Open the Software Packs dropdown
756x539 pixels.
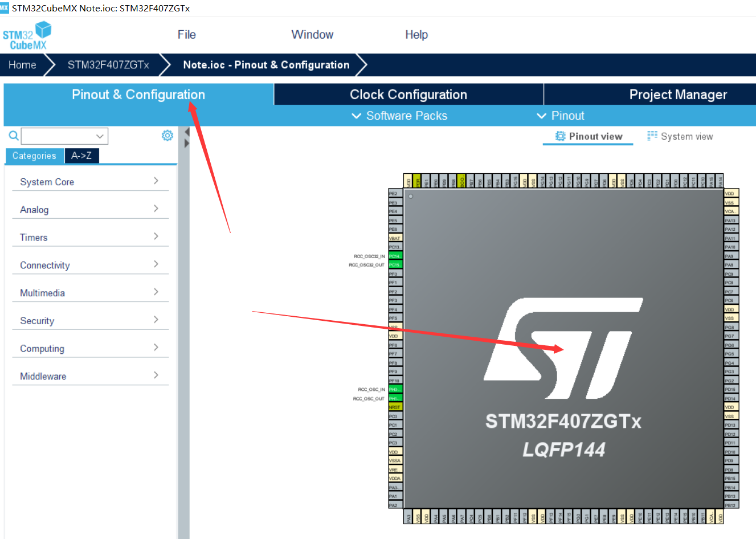click(399, 115)
